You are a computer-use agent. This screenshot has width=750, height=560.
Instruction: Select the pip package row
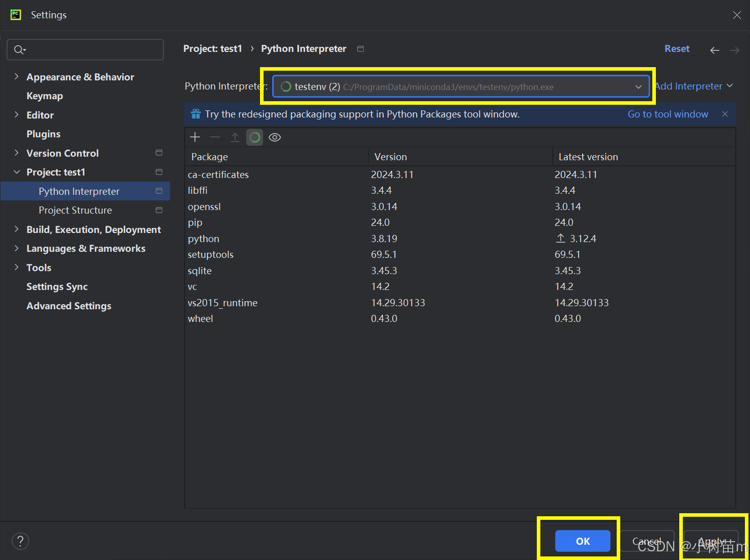[460, 222]
